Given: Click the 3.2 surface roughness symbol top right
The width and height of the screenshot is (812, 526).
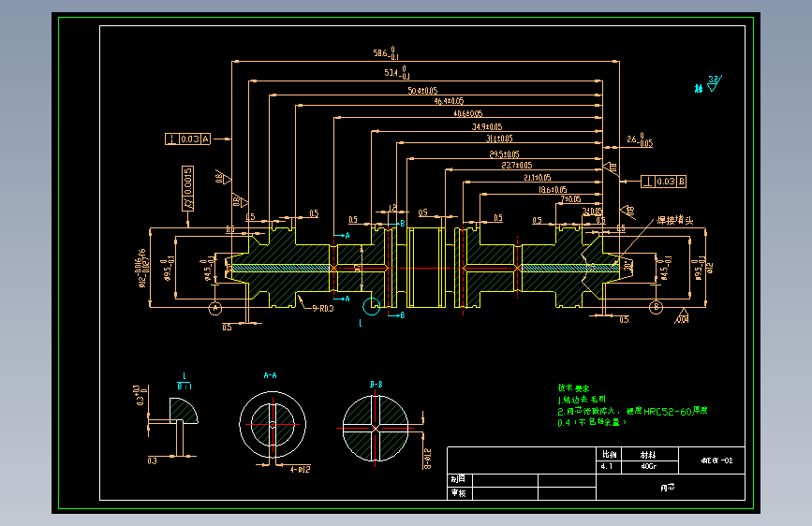Looking at the screenshot, I should click(x=715, y=83).
